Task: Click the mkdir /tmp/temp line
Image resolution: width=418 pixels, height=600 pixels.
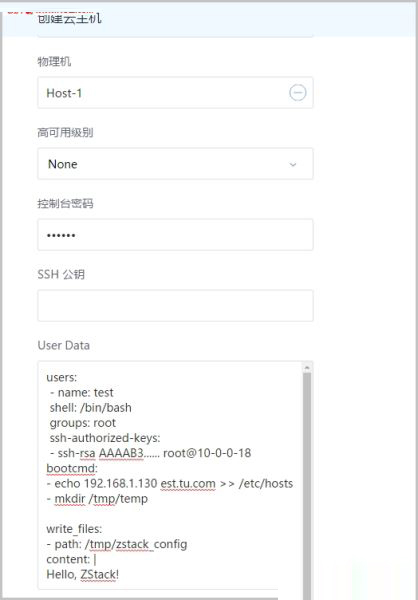Action: (97, 499)
